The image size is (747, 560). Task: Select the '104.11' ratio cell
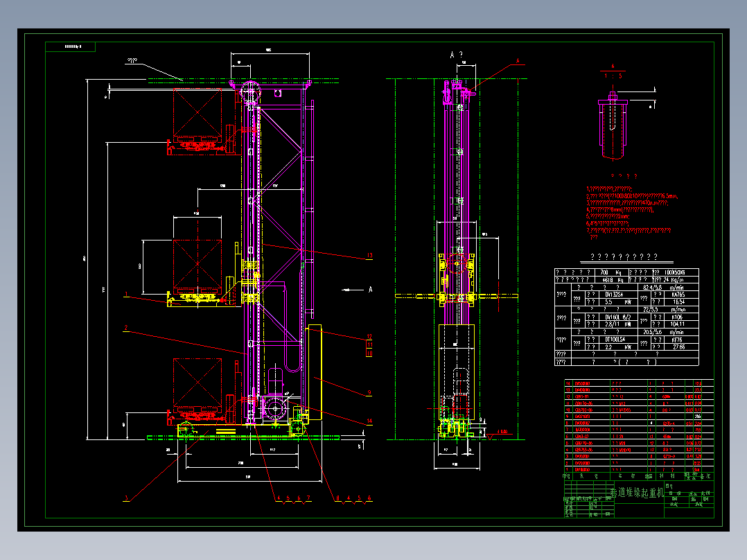tap(680, 324)
